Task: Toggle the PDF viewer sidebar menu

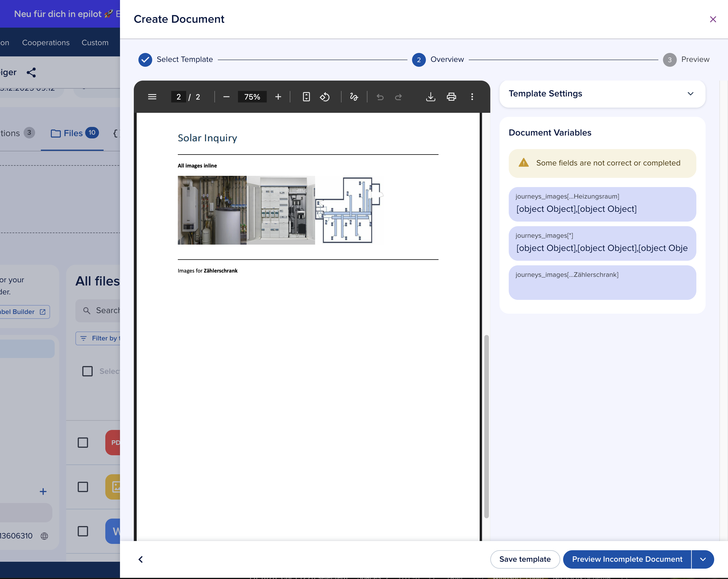Action: 152,97
